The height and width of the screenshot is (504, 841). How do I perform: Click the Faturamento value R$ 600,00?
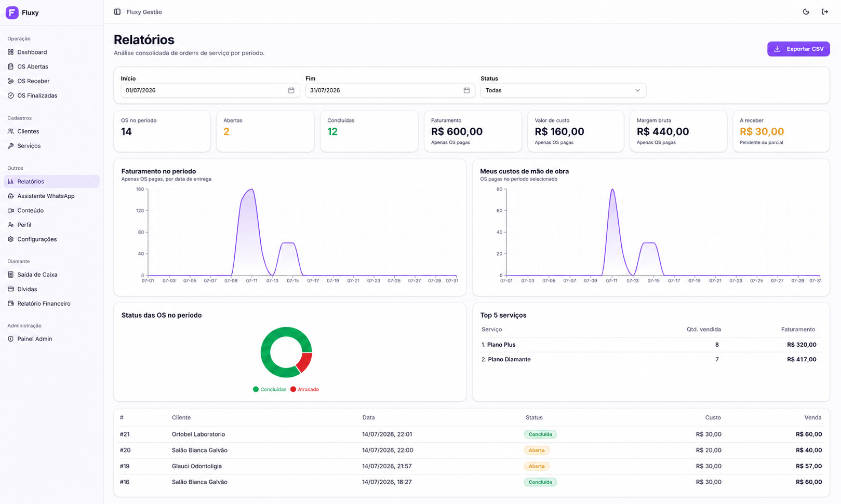tap(457, 132)
